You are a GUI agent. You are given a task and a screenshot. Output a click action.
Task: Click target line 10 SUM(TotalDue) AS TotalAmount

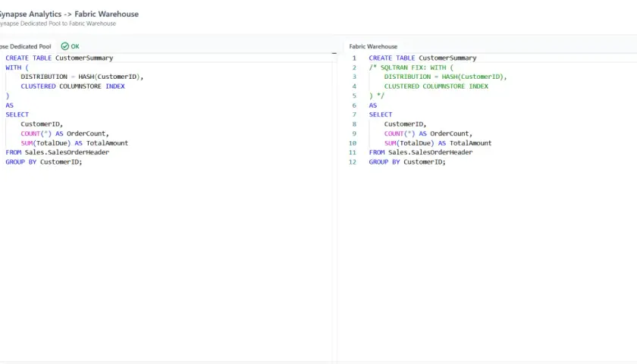pyautogui.click(x=438, y=143)
